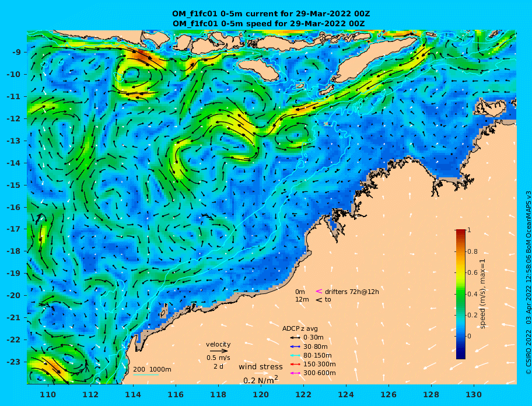This screenshot has width=532, height=406.
Task: Click the '12m' drifter depth label
Action: [x=302, y=300]
